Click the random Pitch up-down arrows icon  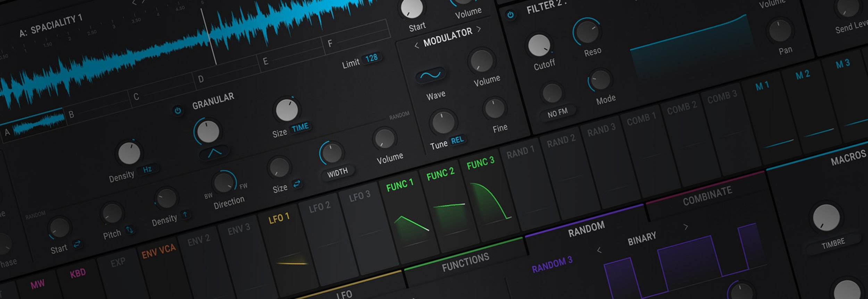[x=130, y=230]
